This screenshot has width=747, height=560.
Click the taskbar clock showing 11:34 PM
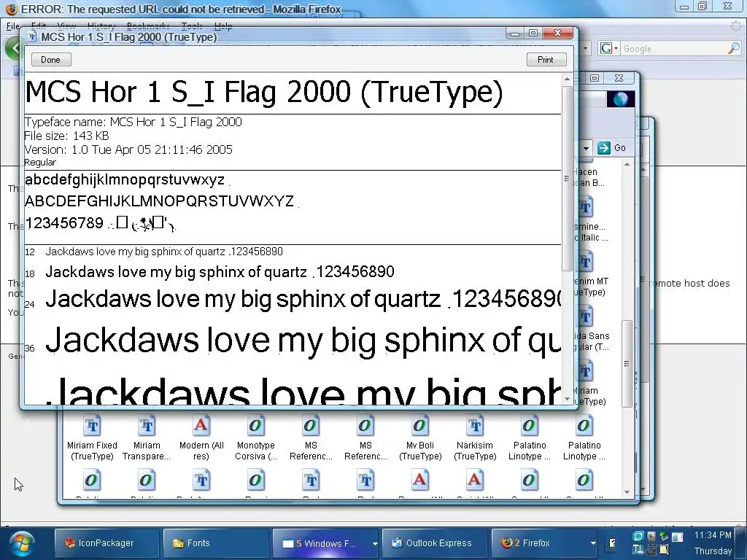click(x=713, y=535)
